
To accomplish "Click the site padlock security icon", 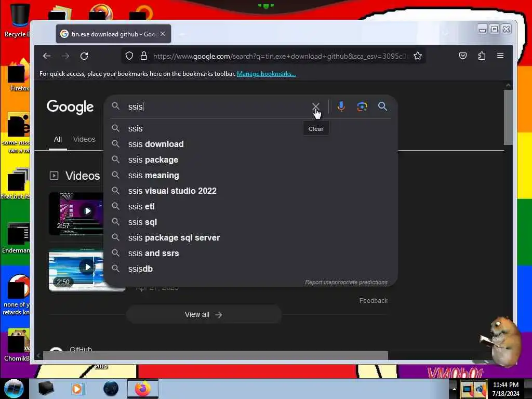I will click(144, 56).
